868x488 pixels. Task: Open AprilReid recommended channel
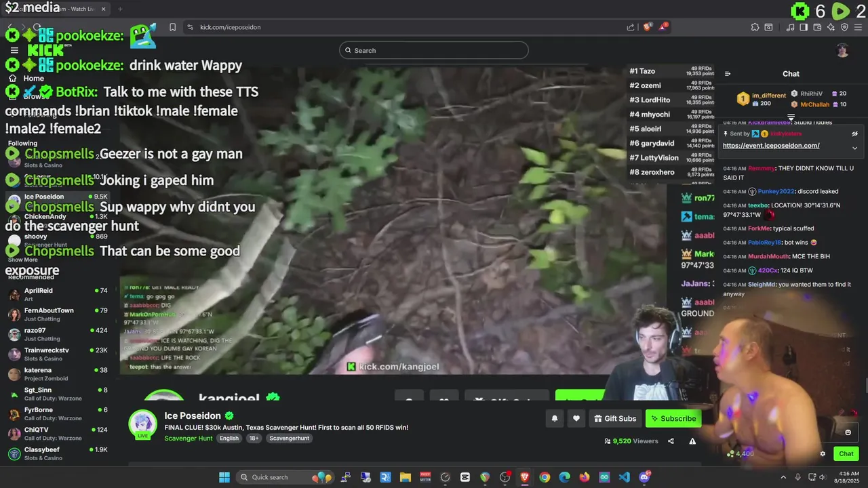pos(60,294)
